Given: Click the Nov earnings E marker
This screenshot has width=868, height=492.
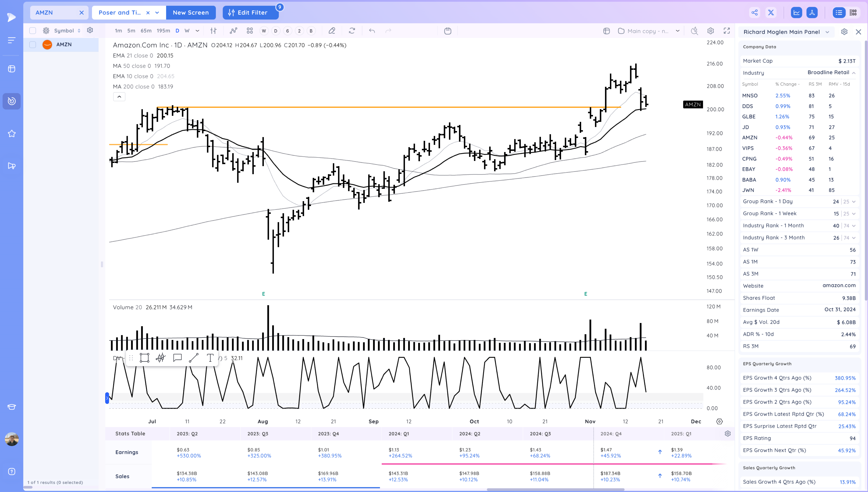Looking at the screenshot, I should [585, 294].
